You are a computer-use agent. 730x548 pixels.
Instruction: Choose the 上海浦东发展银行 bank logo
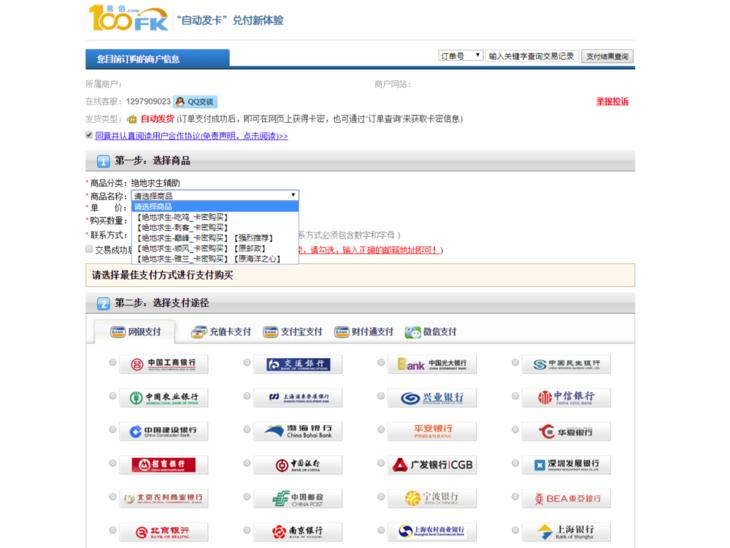tap(298, 398)
